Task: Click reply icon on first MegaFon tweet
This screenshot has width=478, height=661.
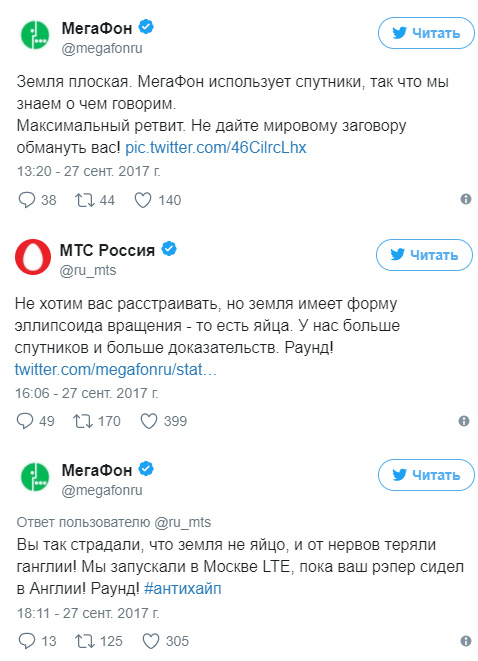Action: click(x=26, y=200)
